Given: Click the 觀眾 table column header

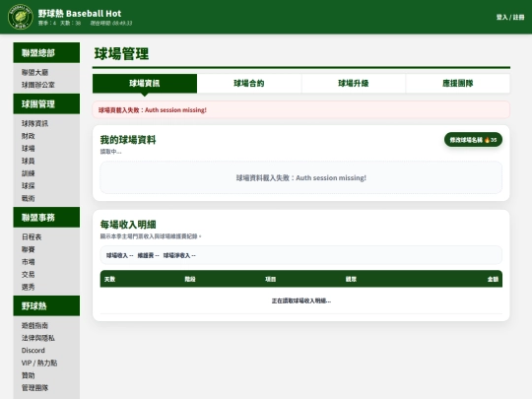Looking at the screenshot, I should click(x=351, y=279).
